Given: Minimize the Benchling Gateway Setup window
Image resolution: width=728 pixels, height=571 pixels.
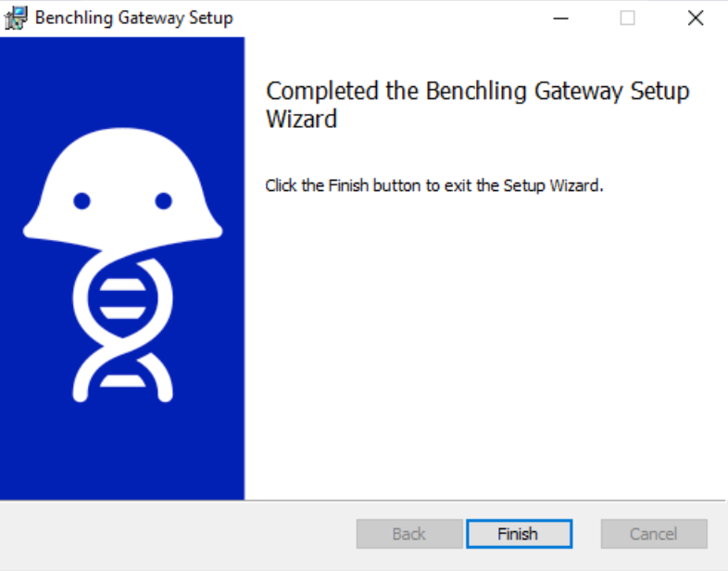Looking at the screenshot, I should point(560,18).
